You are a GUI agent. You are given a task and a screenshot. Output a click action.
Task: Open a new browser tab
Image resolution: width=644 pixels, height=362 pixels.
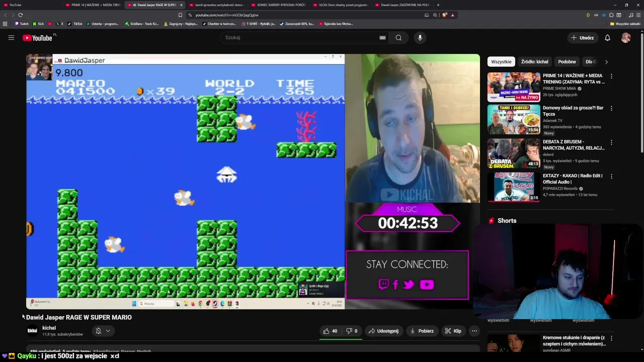[438, 5]
